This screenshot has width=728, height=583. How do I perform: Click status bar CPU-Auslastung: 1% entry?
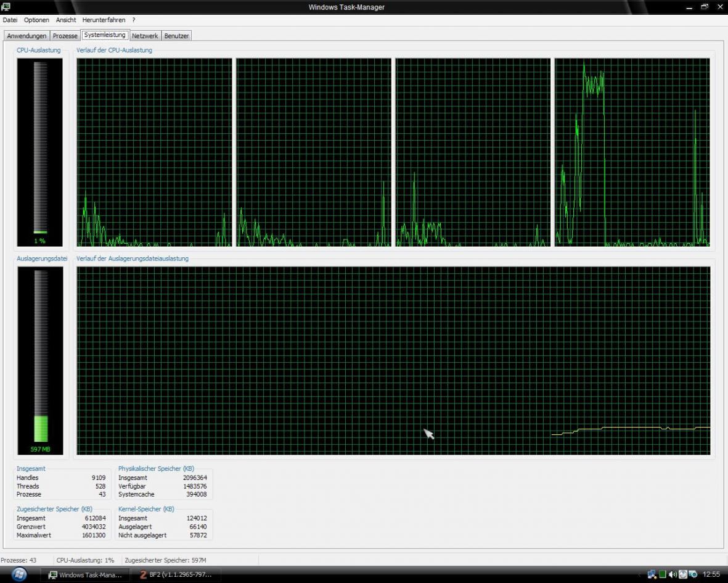pos(85,560)
